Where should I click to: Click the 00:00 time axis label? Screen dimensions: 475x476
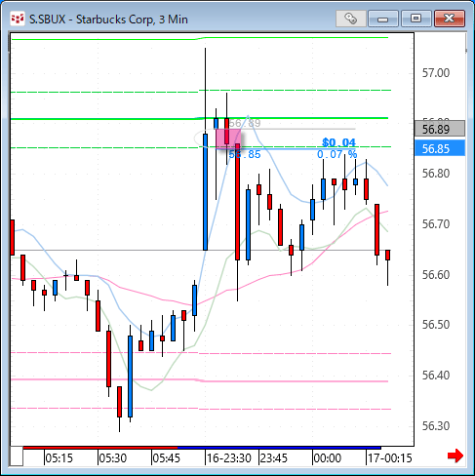point(328,458)
